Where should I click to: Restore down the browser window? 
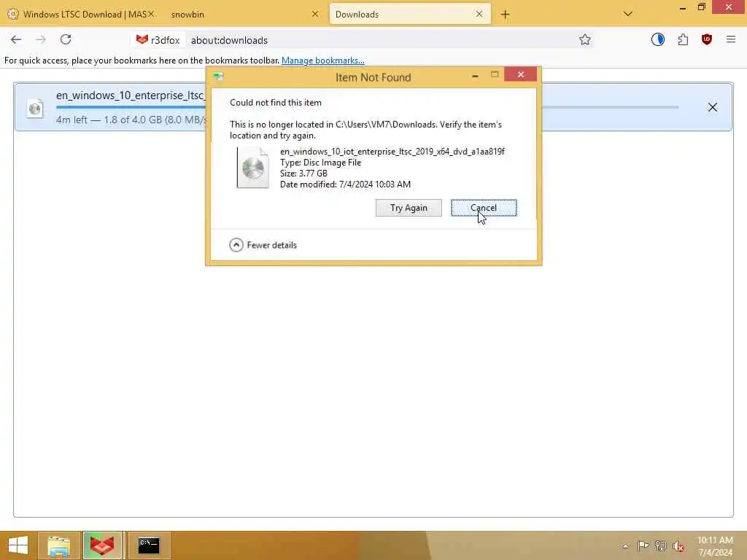(701, 7)
